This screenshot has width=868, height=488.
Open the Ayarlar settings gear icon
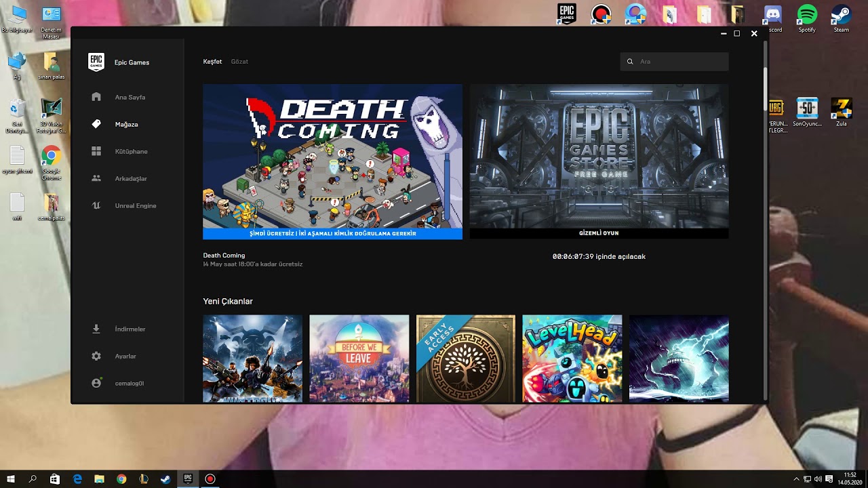[96, 356]
